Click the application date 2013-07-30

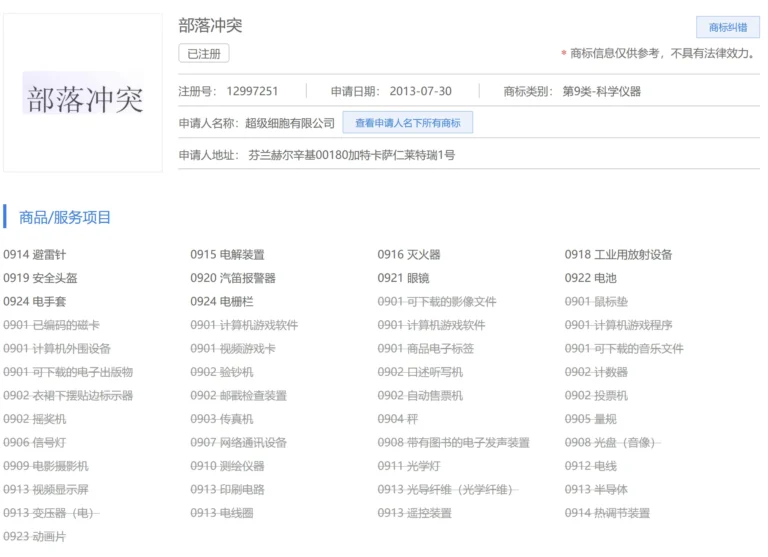pos(421,91)
